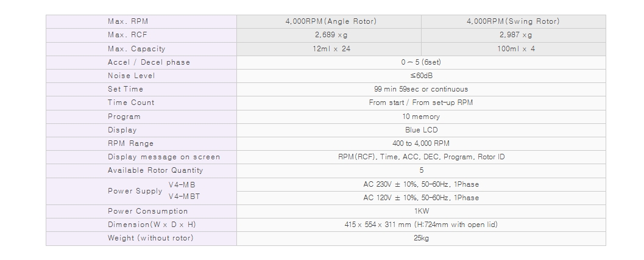
Task: Select the 10 memory program value
Action: (x=421, y=117)
